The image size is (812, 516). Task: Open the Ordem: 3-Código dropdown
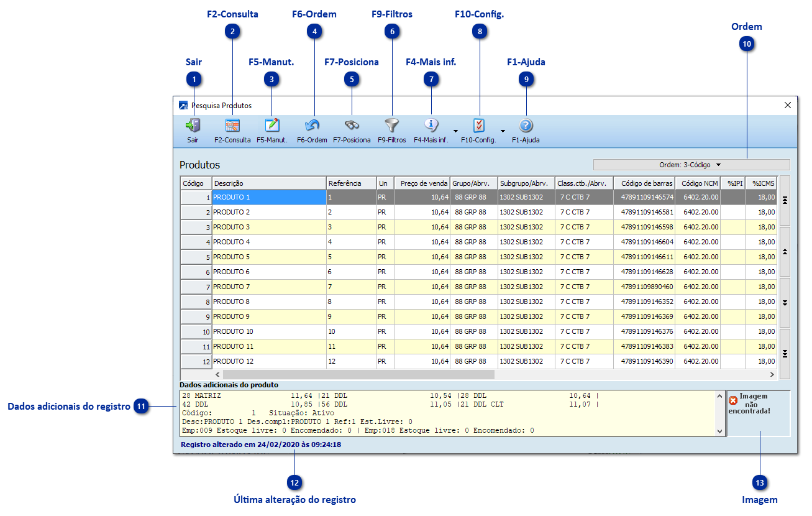(691, 165)
